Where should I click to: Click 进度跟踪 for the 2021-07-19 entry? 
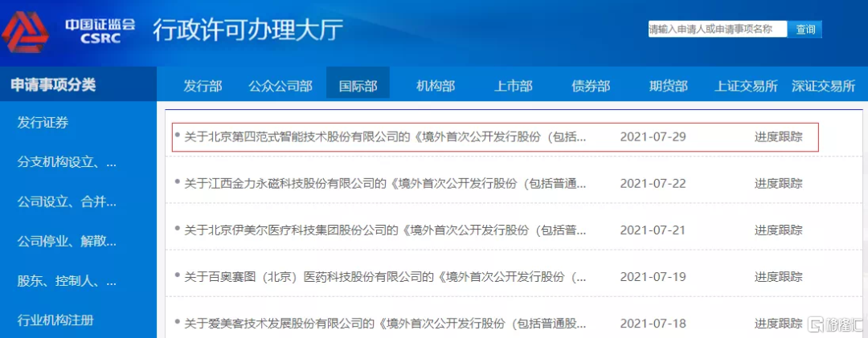point(778,277)
